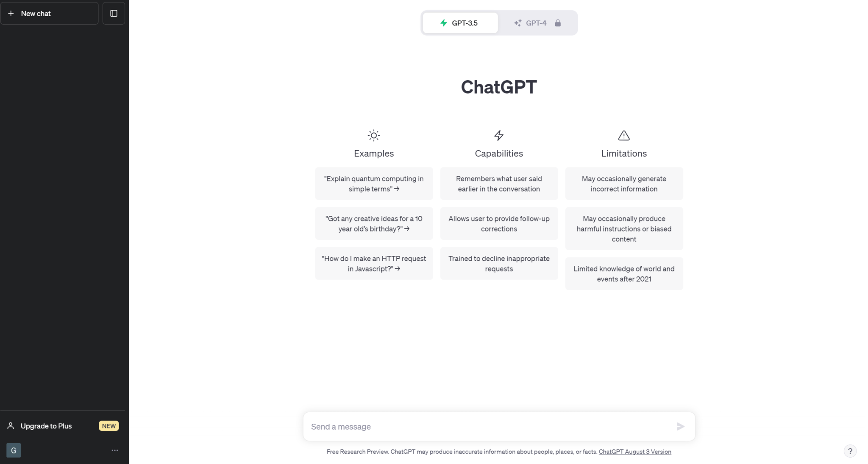868x464 pixels.
Task: Select the GPT-3.5 lightning bolt icon
Action: 443,23
